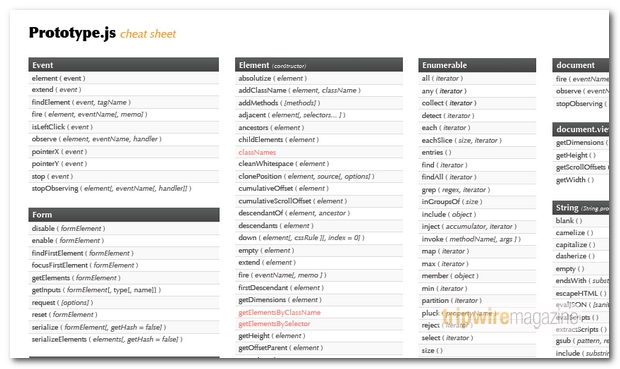Click "cleanWhitespace ( element )" row

tap(319, 164)
